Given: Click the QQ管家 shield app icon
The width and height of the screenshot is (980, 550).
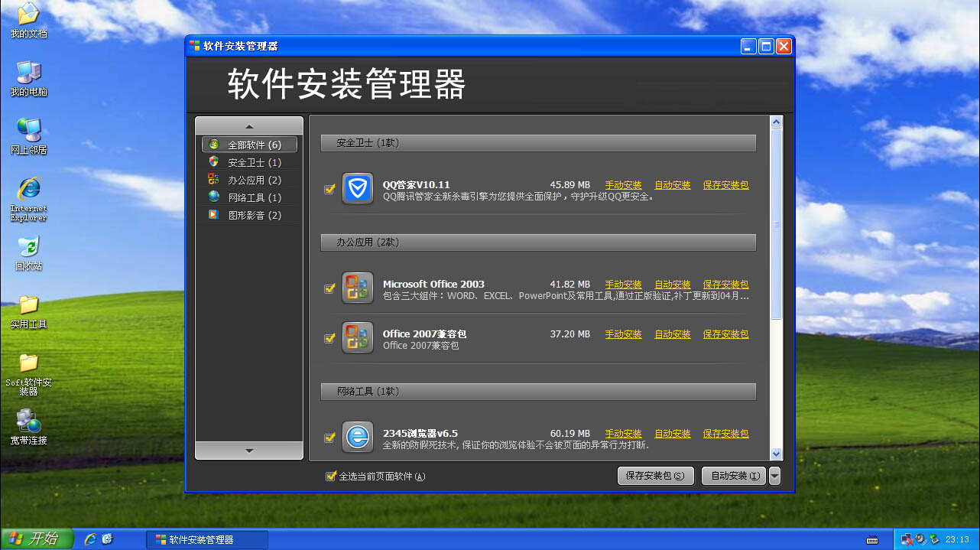Looking at the screenshot, I should point(358,188).
